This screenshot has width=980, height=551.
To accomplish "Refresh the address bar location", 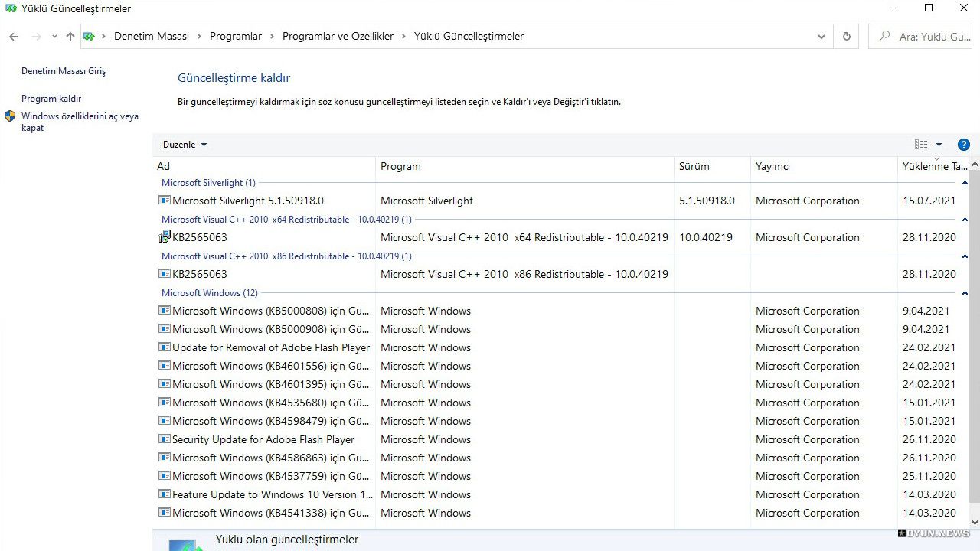I will tap(846, 36).
